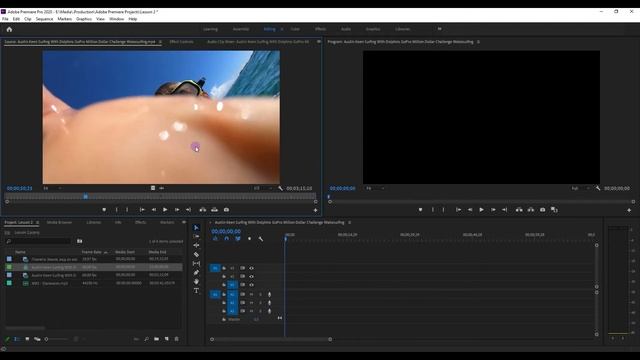This screenshot has height=360, width=640.
Task: Open the Media Browser tab
Action: pyautogui.click(x=59, y=222)
